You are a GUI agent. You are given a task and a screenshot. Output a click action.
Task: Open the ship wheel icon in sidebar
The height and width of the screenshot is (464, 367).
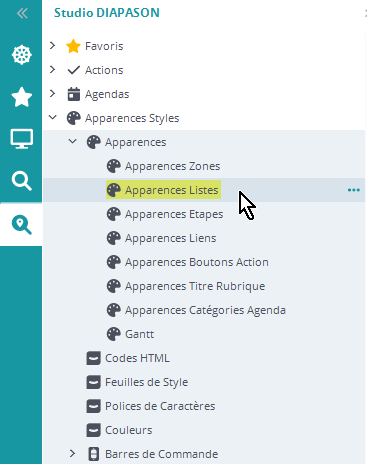(x=22, y=55)
